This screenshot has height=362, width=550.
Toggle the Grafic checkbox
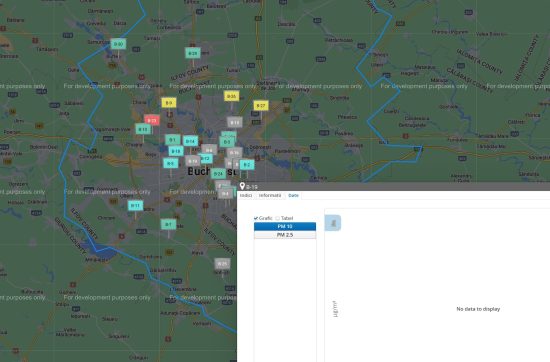pos(256,218)
